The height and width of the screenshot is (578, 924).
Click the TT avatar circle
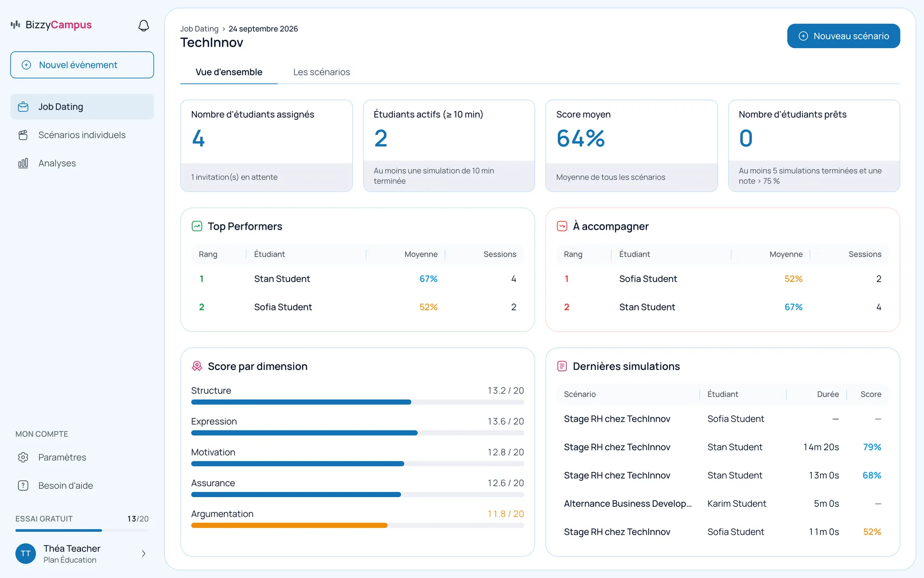[26, 553]
